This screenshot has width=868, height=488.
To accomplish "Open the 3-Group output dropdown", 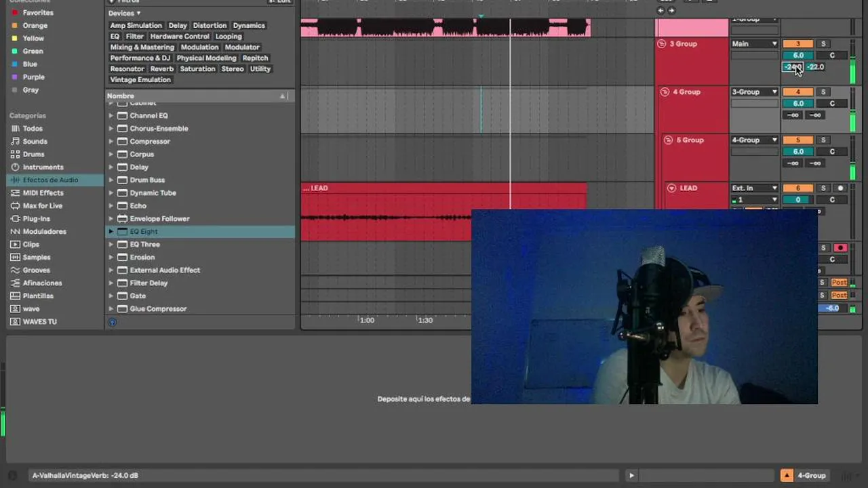I will pos(754,92).
